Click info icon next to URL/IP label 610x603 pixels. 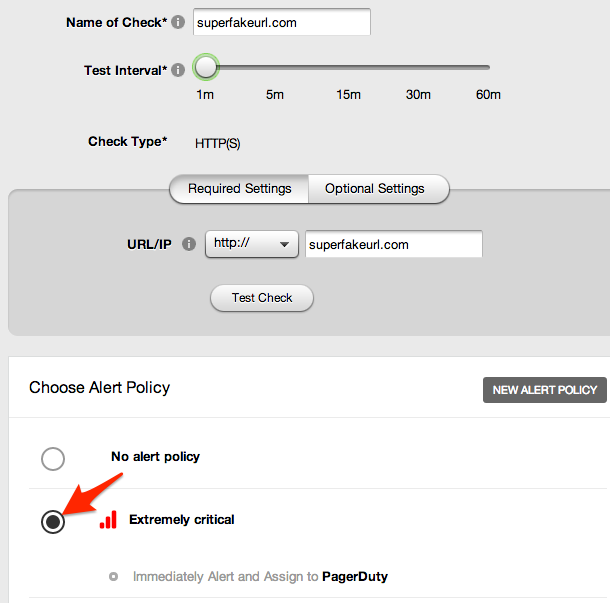coord(189,244)
